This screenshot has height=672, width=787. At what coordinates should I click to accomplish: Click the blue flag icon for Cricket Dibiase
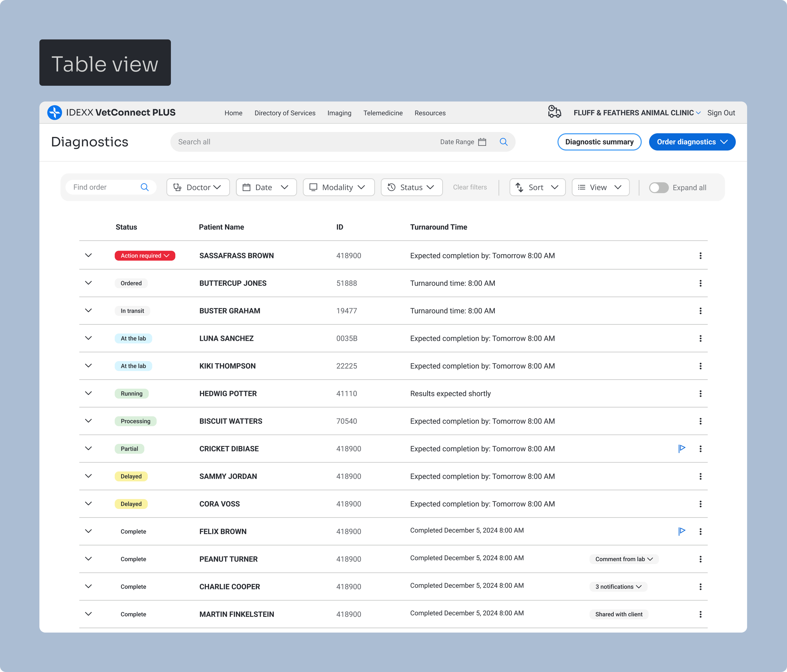click(x=682, y=448)
